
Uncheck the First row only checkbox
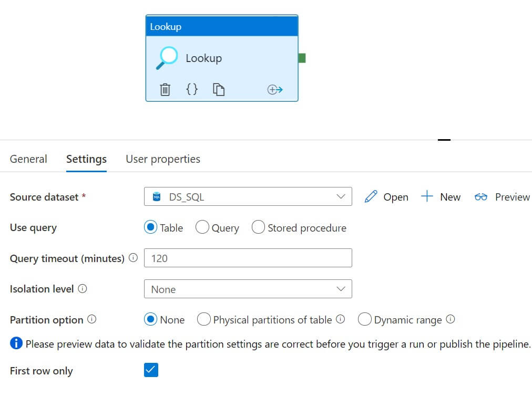click(151, 370)
